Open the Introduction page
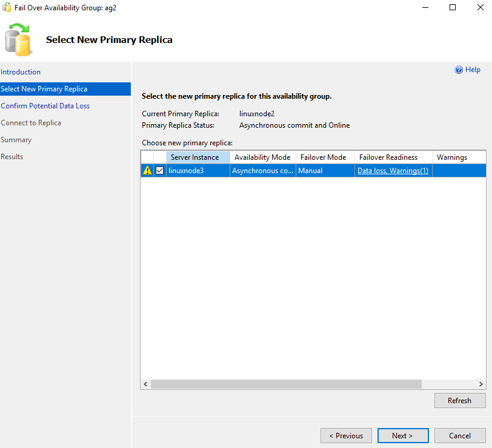The image size is (492, 448). [21, 72]
